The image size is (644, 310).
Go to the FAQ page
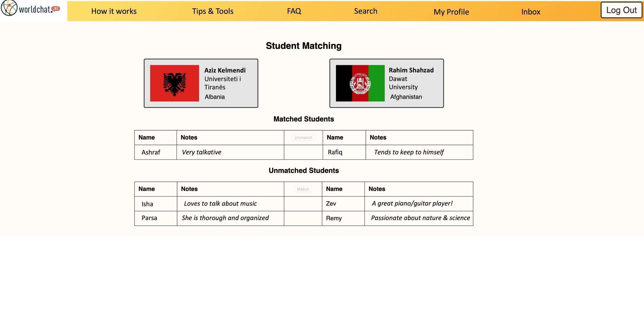(x=294, y=11)
